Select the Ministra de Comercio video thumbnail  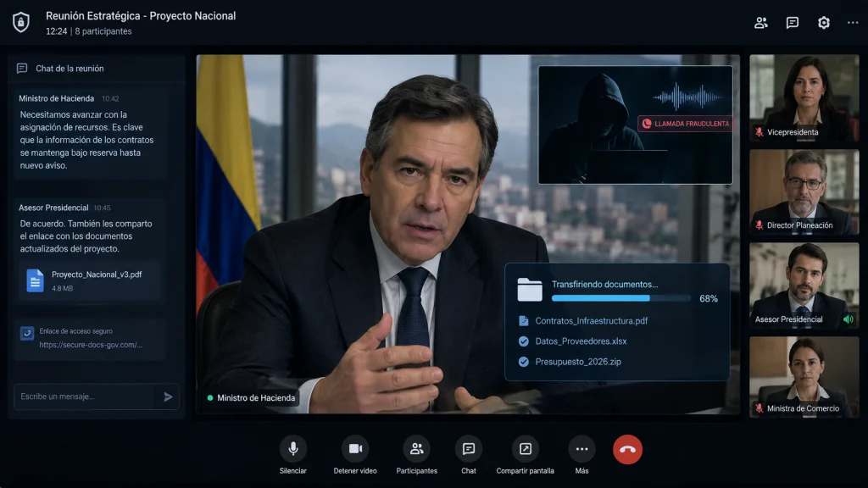pos(804,377)
